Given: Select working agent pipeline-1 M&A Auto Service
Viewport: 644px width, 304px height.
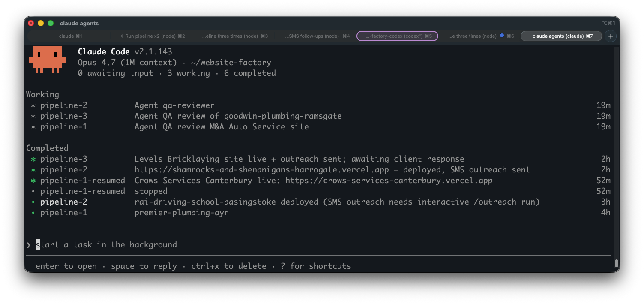Looking at the screenshot, I should click(x=318, y=127).
